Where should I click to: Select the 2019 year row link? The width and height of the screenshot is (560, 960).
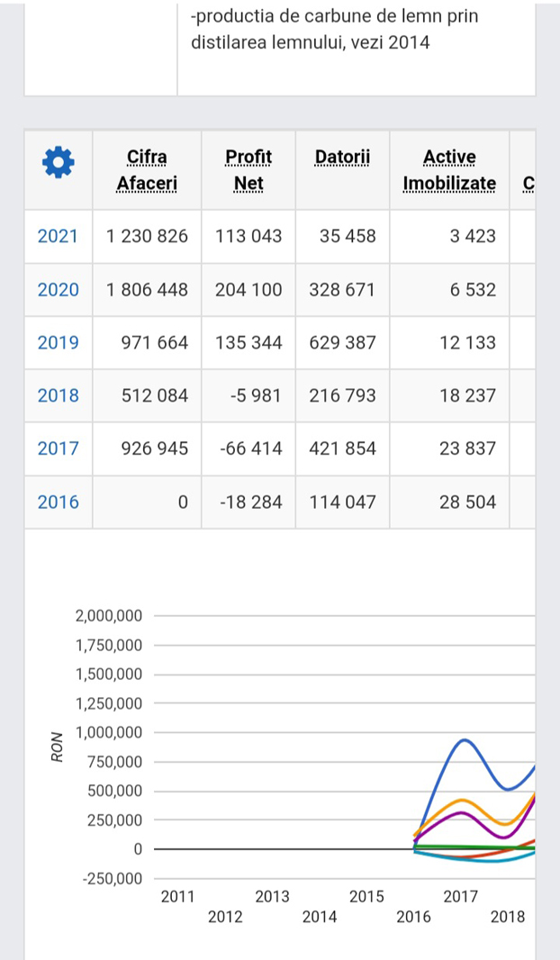[58, 342]
